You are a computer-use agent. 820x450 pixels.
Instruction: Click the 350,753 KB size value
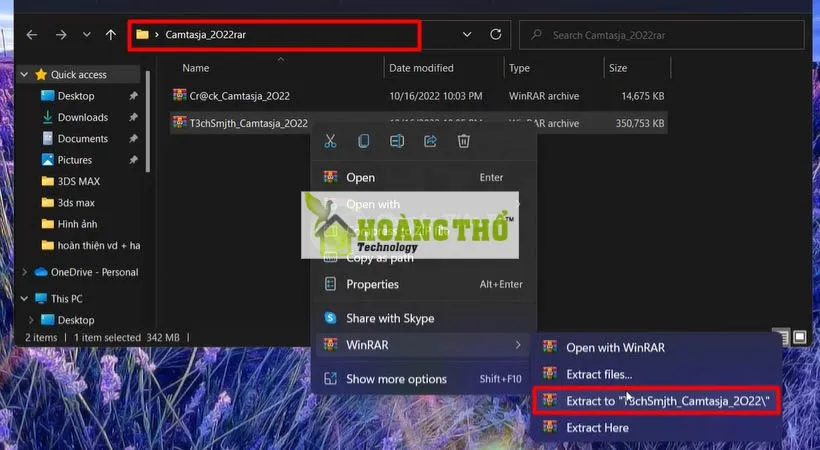coord(640,123)
